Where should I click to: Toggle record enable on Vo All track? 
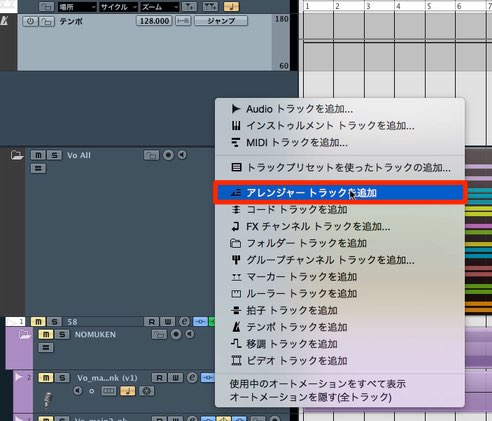168,155
